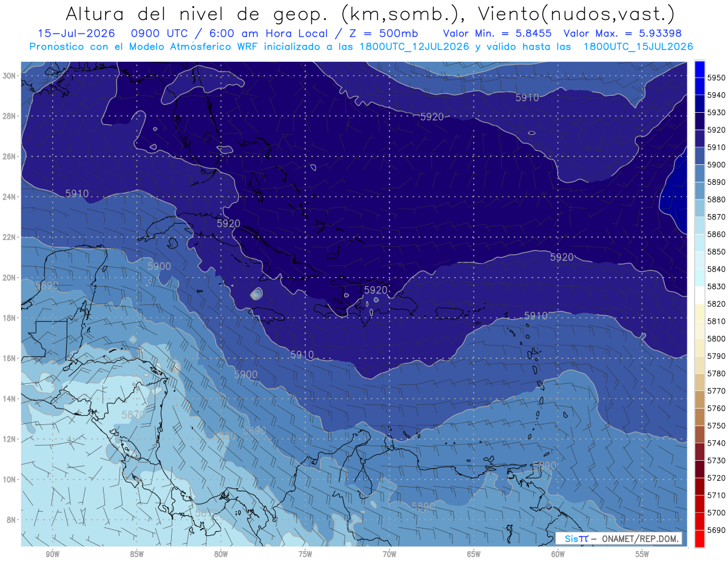The image size is (728, 562).
Task: Click the 12N latitude label
Action: 10,439
